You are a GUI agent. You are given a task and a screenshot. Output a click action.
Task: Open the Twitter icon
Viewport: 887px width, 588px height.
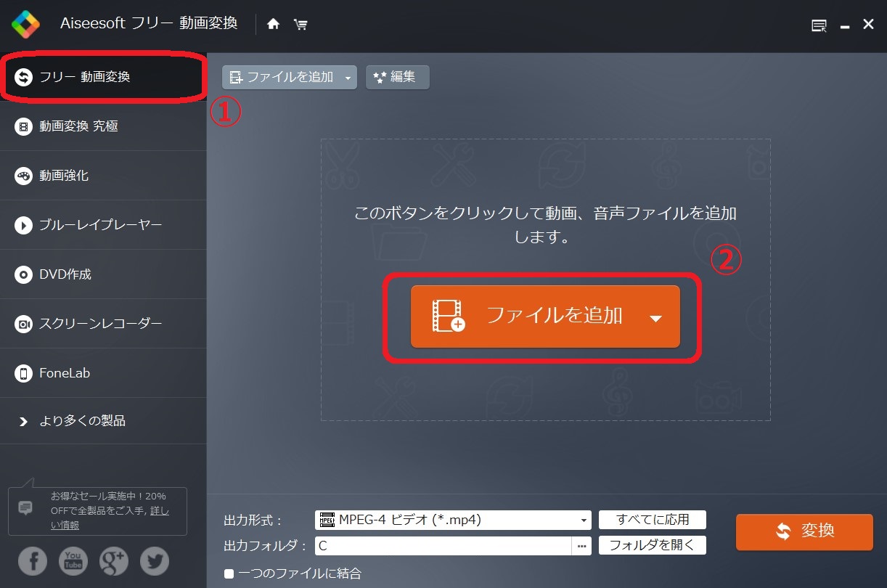coord(154,560)
